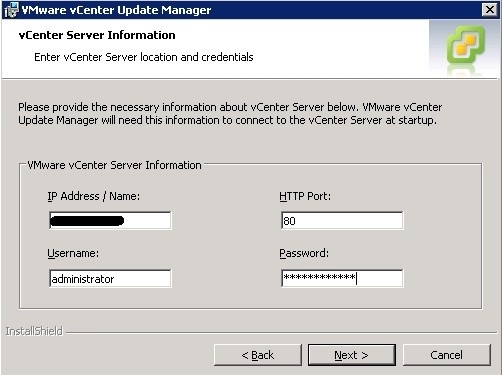This screenshot has height=375, width=502.
Task: Click the Next > button
Action: (352, 355)
